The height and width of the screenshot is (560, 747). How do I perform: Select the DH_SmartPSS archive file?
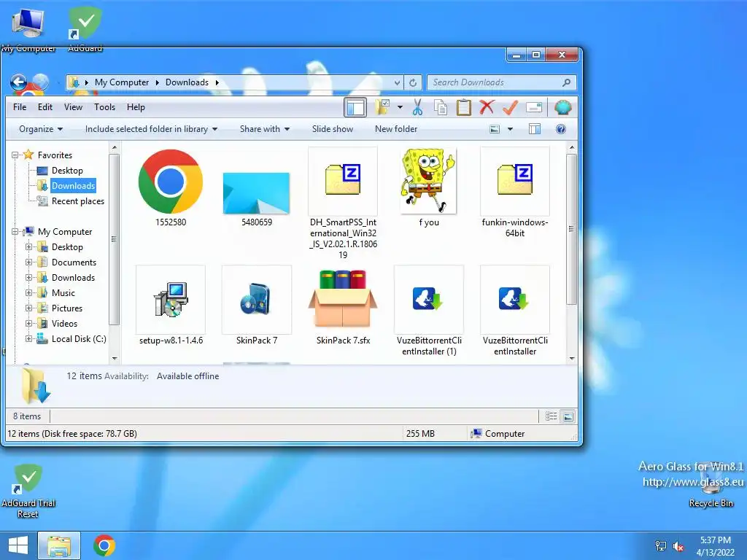[343, 203]
